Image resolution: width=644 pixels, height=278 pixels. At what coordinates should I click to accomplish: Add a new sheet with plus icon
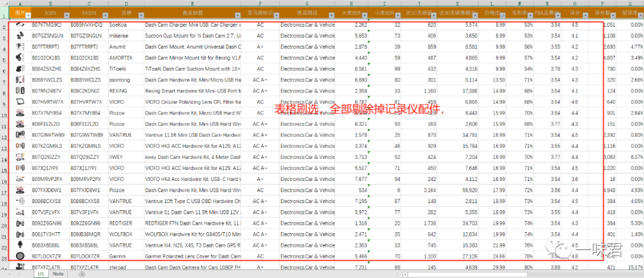(82, 273)
